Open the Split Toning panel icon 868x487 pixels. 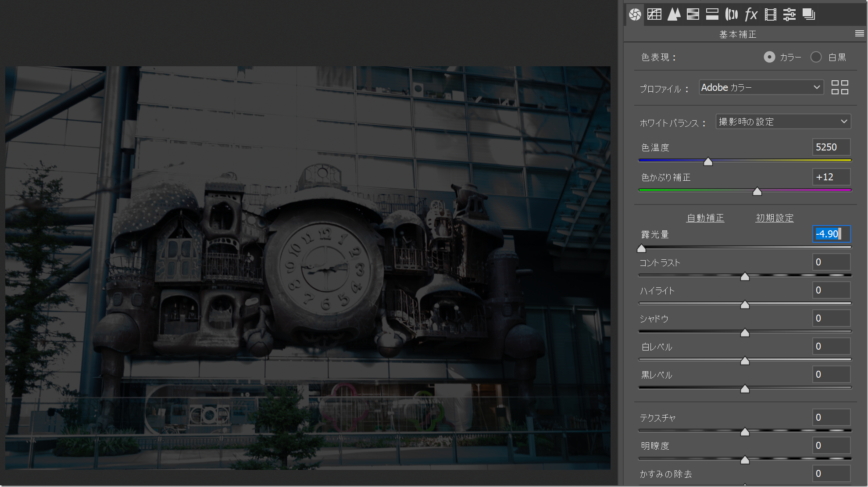coord(712,14)
